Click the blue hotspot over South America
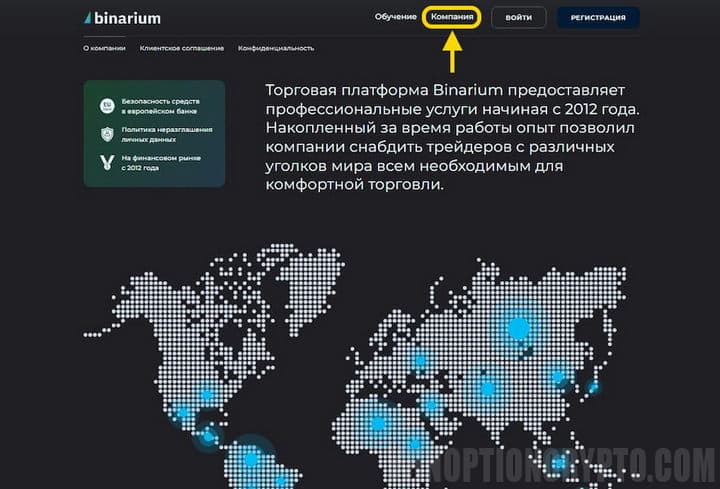 coord(251,458)
